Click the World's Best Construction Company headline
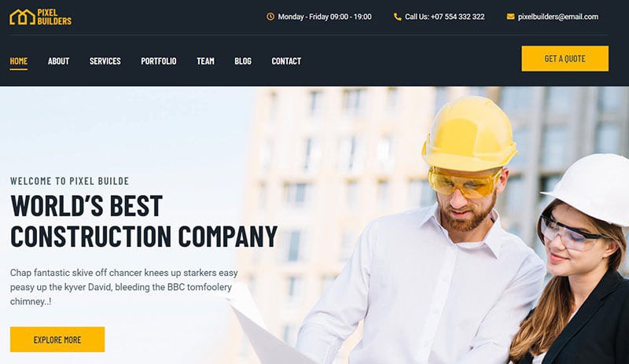This screenshot has height=364, width=629. pos(144,221)
